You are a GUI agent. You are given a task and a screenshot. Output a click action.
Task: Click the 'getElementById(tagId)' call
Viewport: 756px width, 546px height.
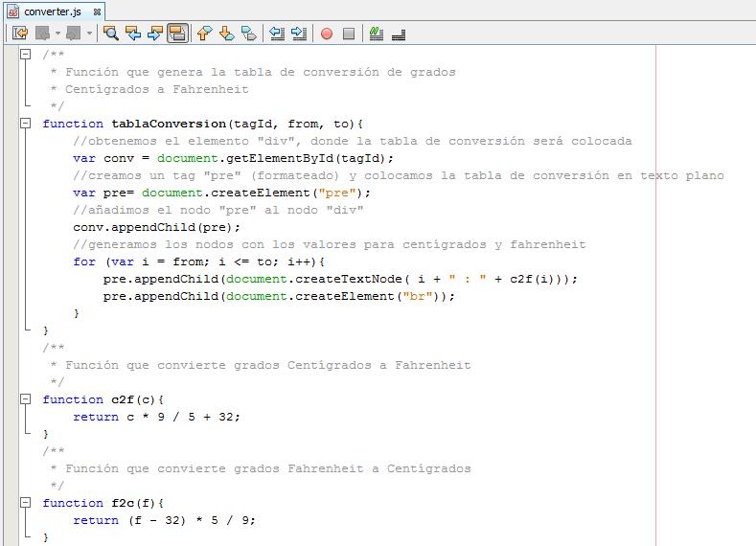pyautogui.click(x=306, y=159)
